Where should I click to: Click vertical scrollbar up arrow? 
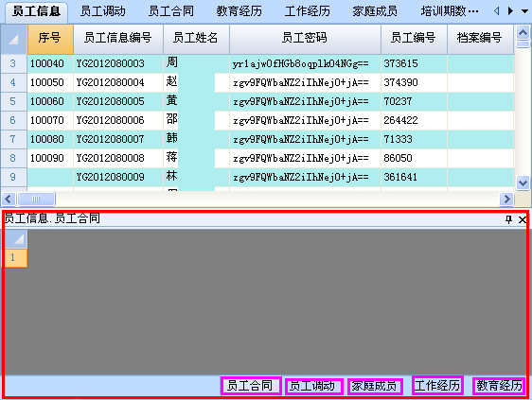523,33
